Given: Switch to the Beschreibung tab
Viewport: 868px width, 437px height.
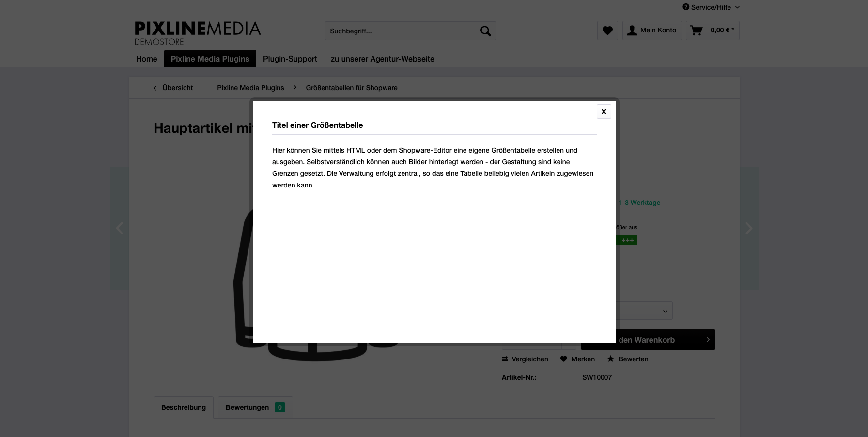Looking at the screenshot, I should tap(184, 407).
